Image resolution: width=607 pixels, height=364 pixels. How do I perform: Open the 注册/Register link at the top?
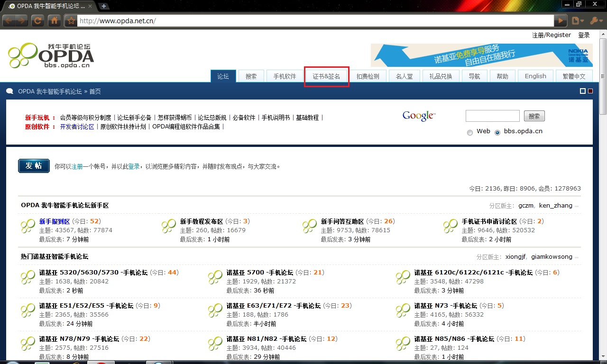(x=552, y=35)
